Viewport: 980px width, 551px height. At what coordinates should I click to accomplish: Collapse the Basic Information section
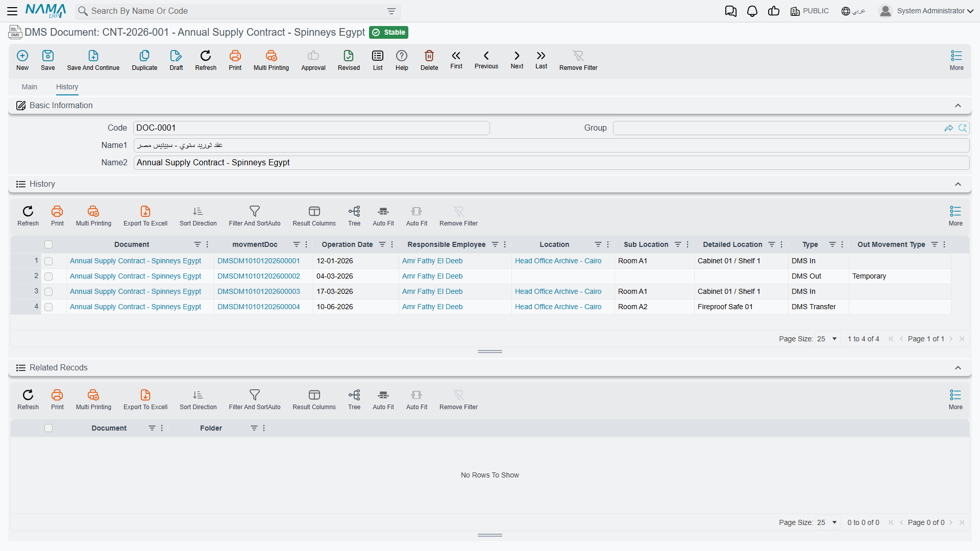coord(958,106)
